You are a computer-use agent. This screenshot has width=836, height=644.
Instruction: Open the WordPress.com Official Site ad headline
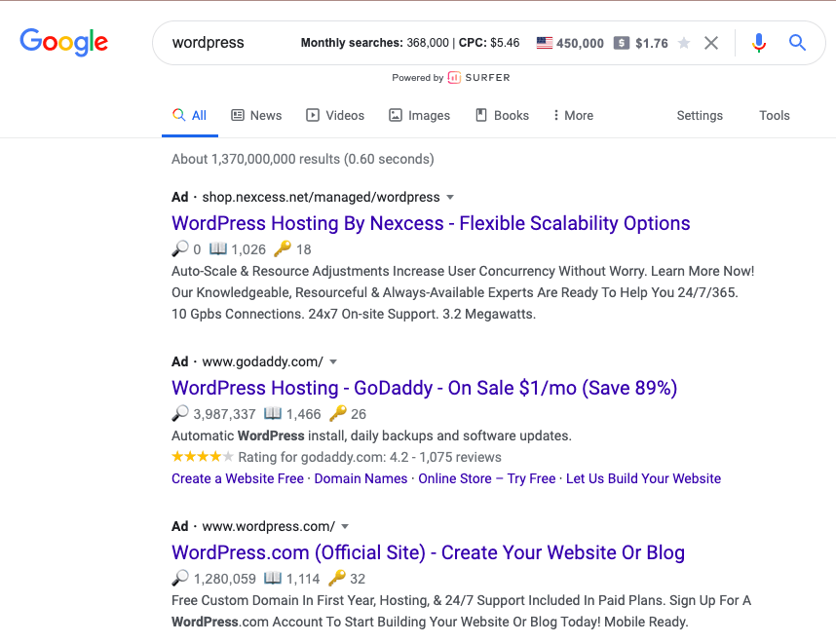point(427,551)
